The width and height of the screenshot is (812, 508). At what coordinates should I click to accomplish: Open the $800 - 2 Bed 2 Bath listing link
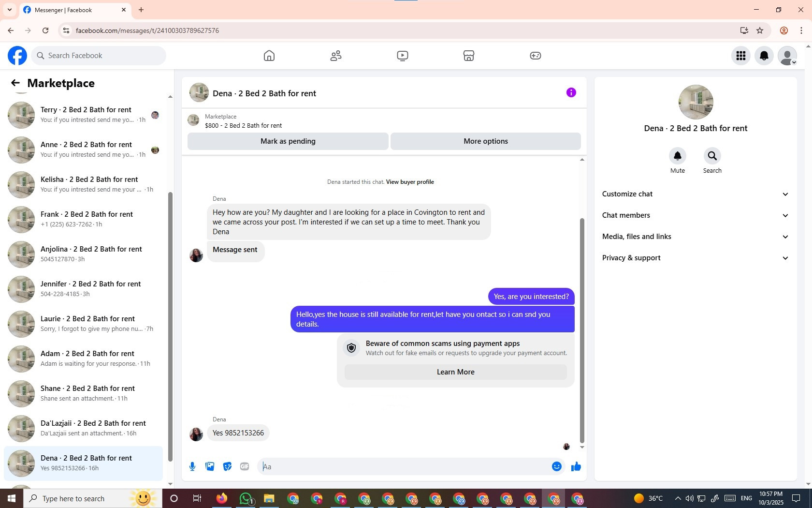click(x=243, y=125)
